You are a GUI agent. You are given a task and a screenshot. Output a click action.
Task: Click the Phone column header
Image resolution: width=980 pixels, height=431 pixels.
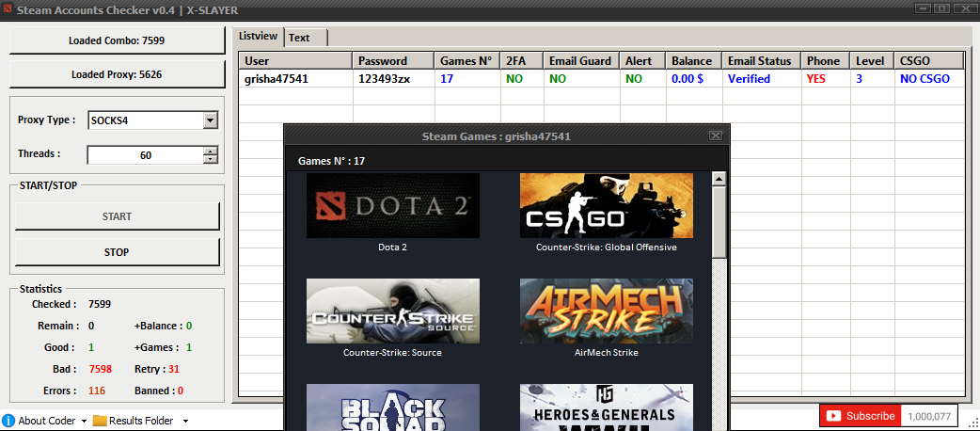(825, 60)
